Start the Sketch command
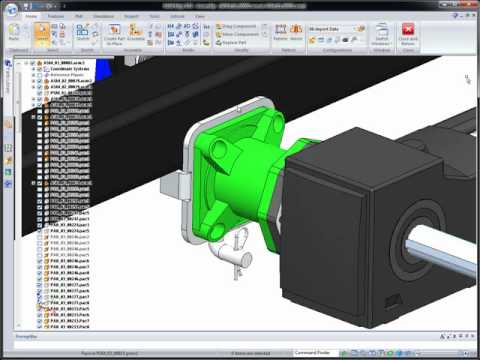The height and width of the screenshot is (360, 480). click(83, 32)
